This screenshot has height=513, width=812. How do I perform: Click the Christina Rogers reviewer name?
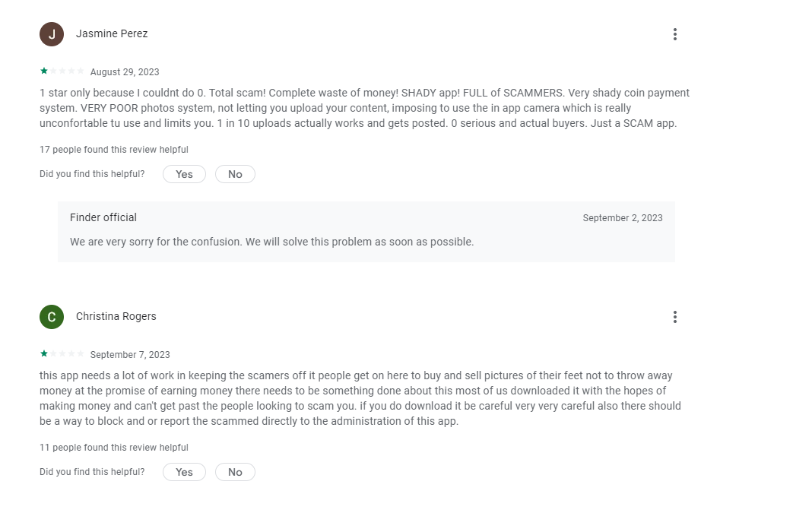point(116,316)
